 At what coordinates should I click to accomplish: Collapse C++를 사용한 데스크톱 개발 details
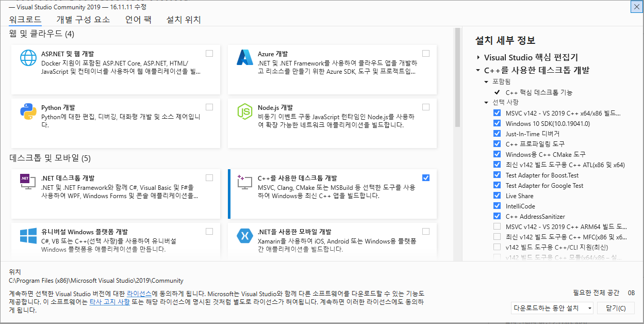coord(478,70)
